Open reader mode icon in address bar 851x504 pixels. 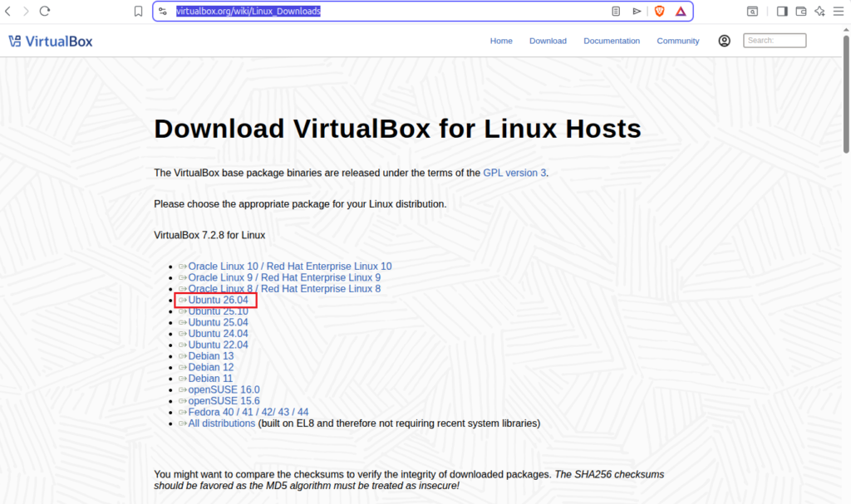(616, 11)
